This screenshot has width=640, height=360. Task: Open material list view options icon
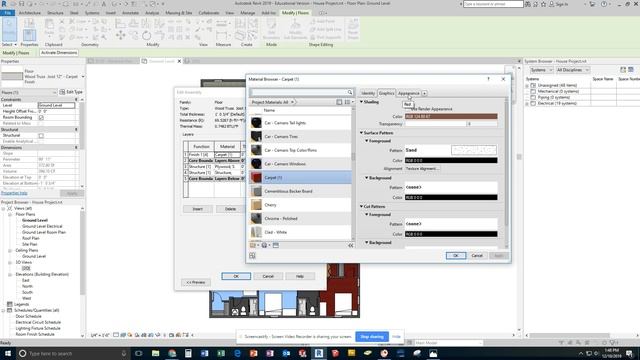(x=348, y=102)
